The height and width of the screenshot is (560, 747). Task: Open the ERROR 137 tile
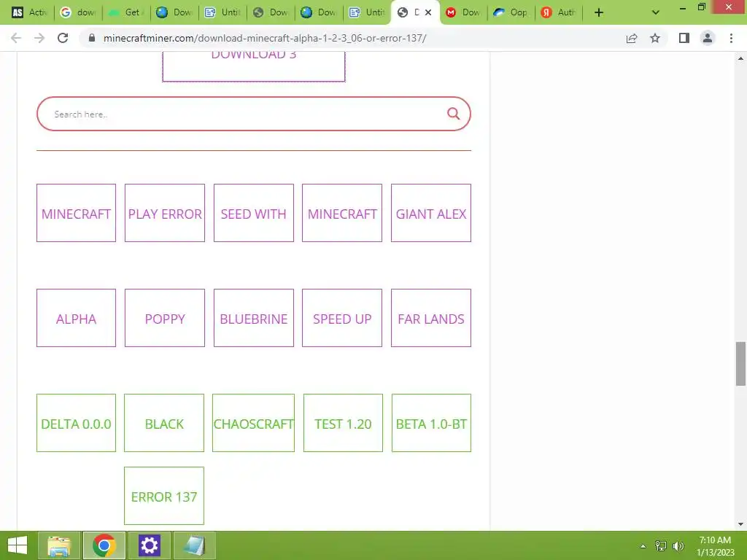coord(164,496)
